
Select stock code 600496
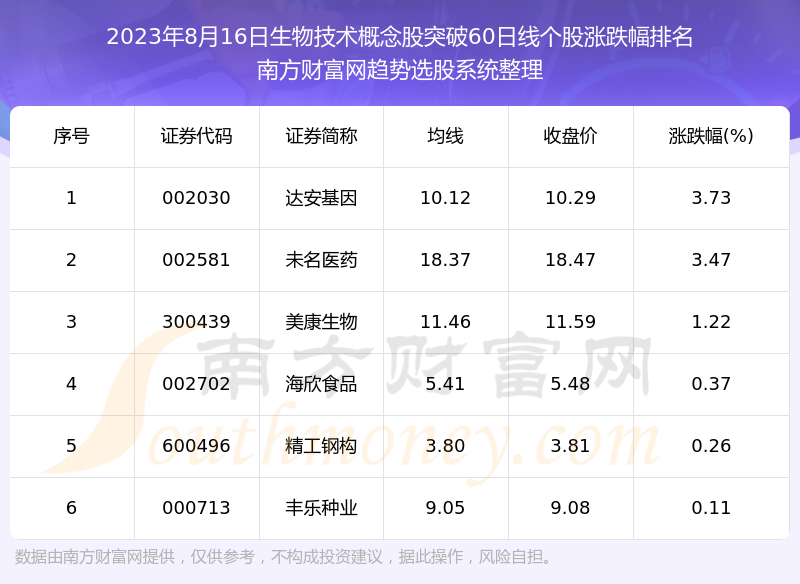pos(196,446)
